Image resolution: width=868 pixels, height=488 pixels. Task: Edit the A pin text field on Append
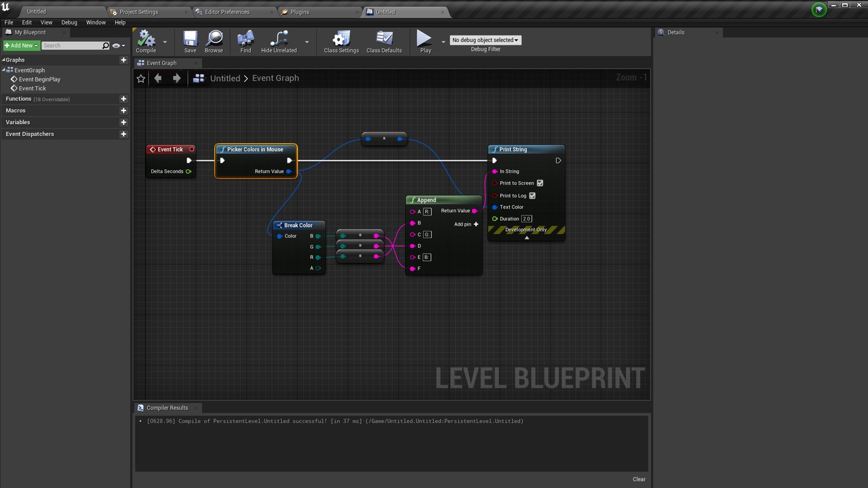click(427, 211)
